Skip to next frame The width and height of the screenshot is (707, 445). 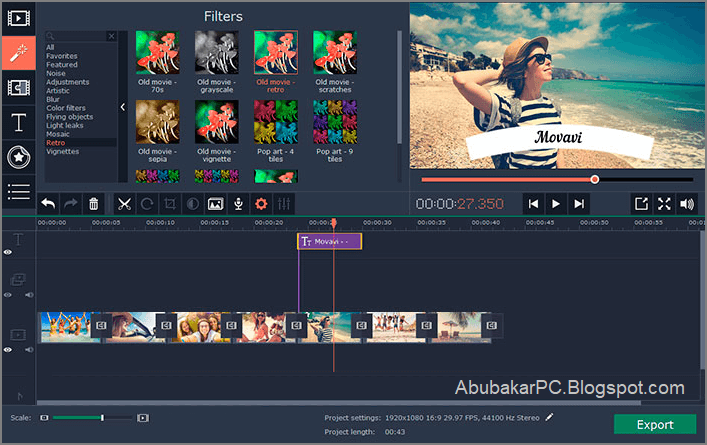click(579, 204)
